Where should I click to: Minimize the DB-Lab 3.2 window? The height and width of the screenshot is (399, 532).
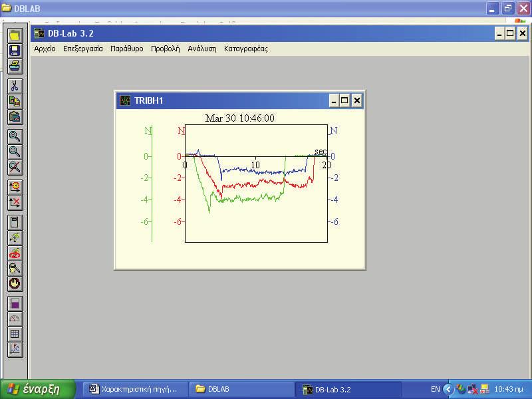(499, 34)
